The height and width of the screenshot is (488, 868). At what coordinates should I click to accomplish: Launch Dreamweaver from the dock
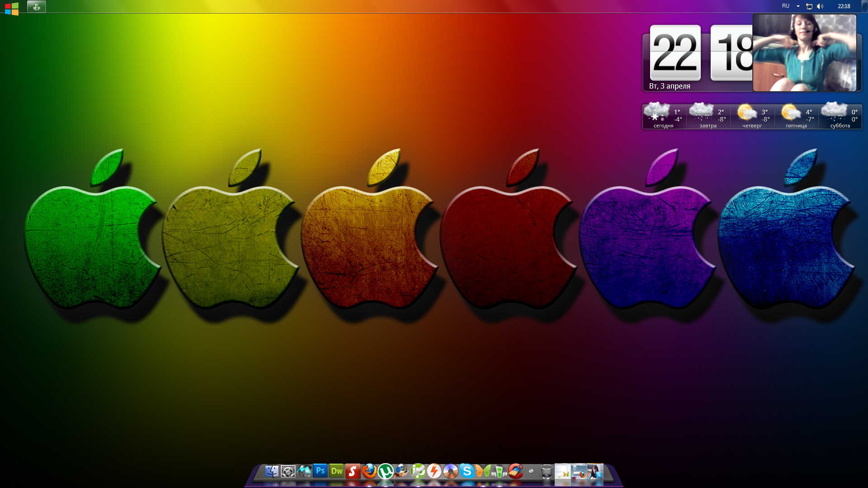click(336, 471)
